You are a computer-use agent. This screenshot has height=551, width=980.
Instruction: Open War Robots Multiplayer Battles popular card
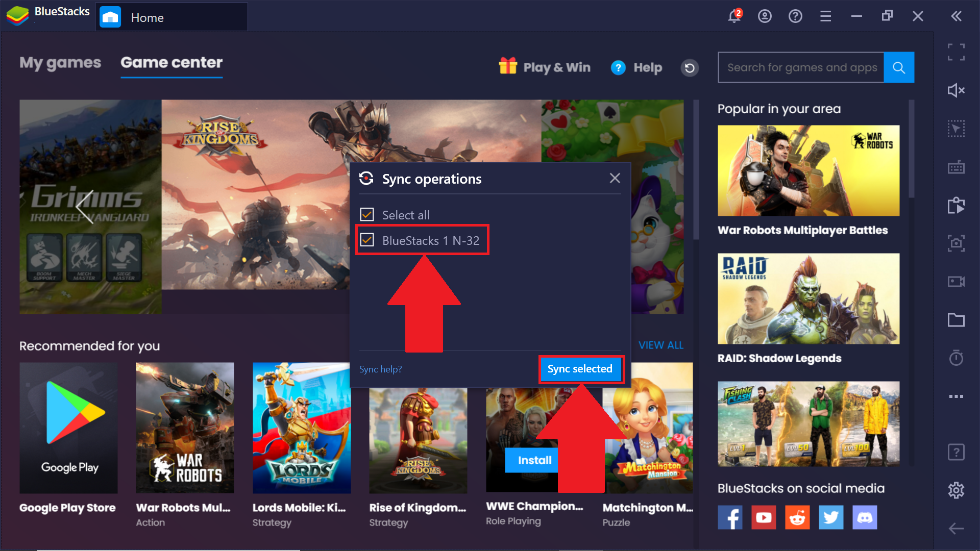tap(808, 170)
